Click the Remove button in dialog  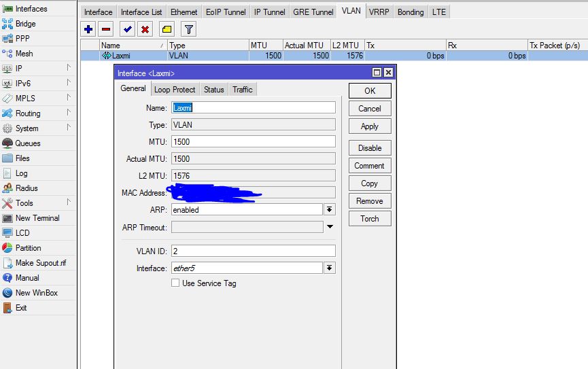pos(370,201)
